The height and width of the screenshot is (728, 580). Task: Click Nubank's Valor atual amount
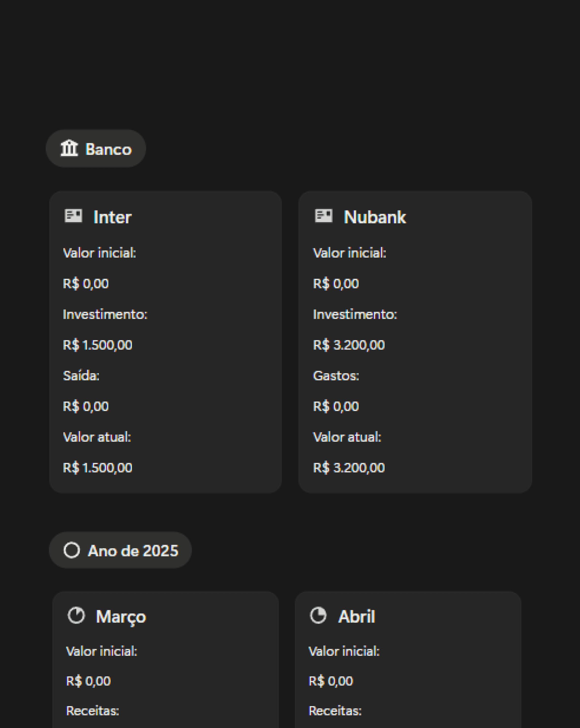[349, 468]
